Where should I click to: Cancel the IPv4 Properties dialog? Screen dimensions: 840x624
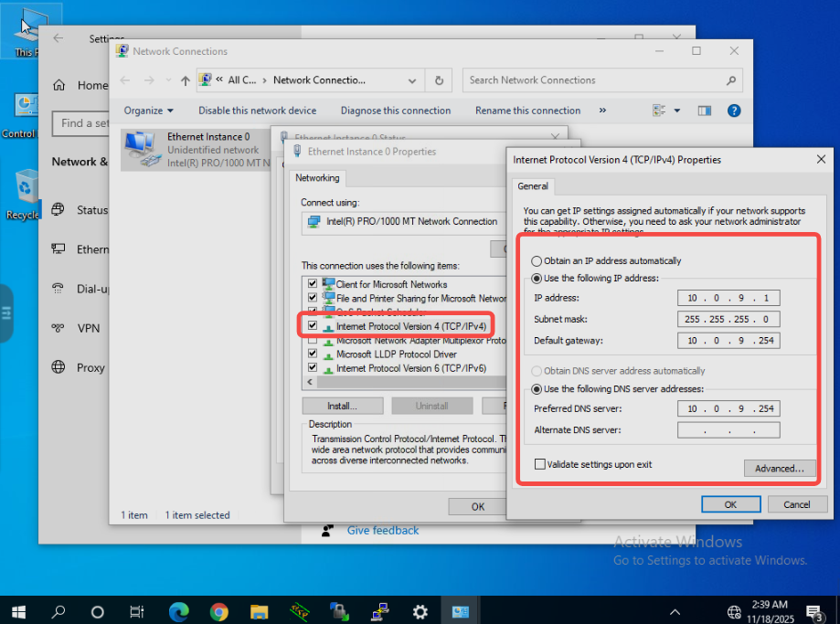coord(797,504)
